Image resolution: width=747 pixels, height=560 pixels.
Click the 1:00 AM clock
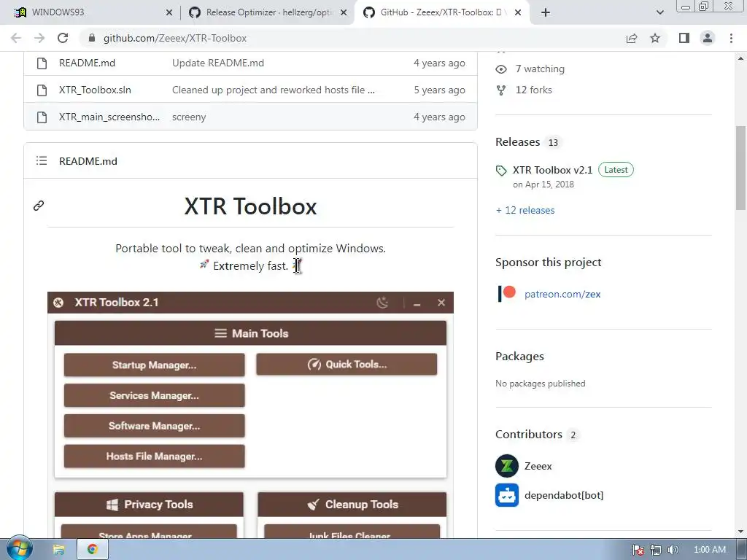709,550
